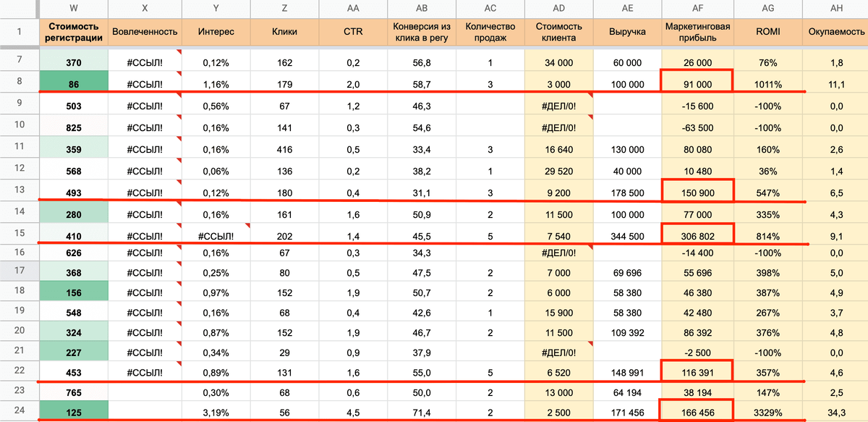
Task: Select row 24 header
Action: pos(19,410)
